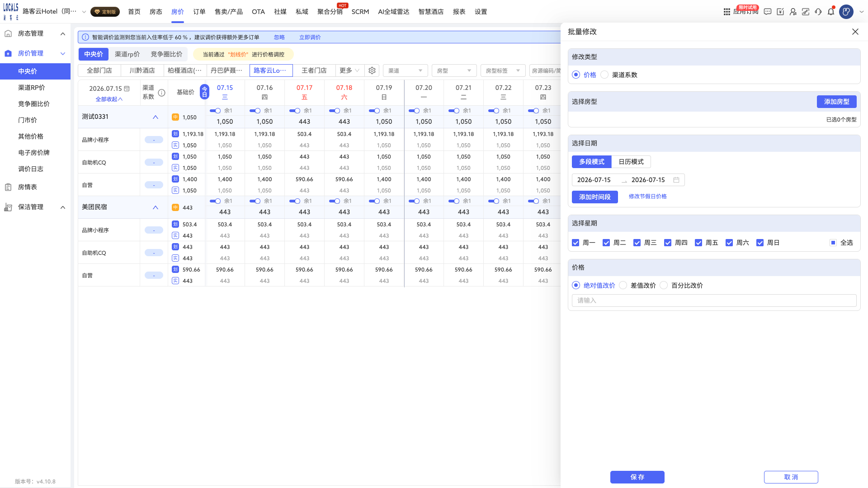Click the 房情表 sidebar icon
This screenshot has height=488, width=868.
point(8,187)
